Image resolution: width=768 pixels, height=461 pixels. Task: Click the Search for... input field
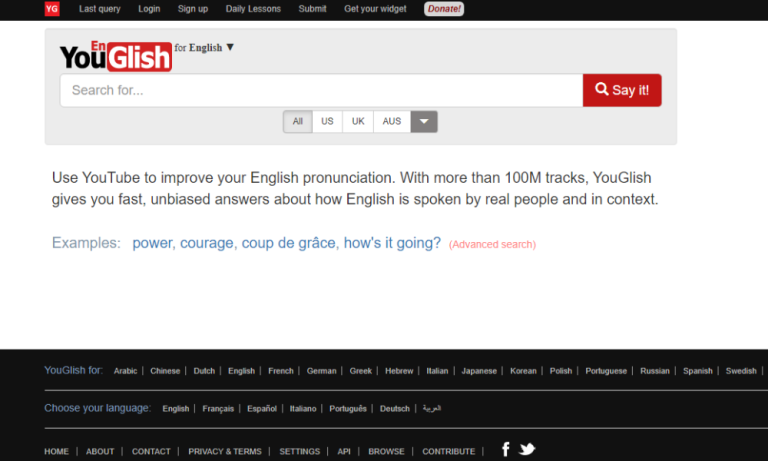point(321,90)
